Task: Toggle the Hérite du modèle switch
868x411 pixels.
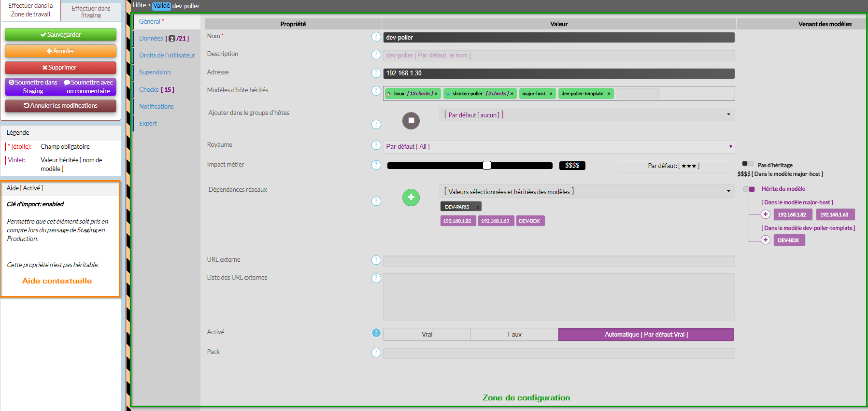Action: pyautogui.click(x=749, y=189)
